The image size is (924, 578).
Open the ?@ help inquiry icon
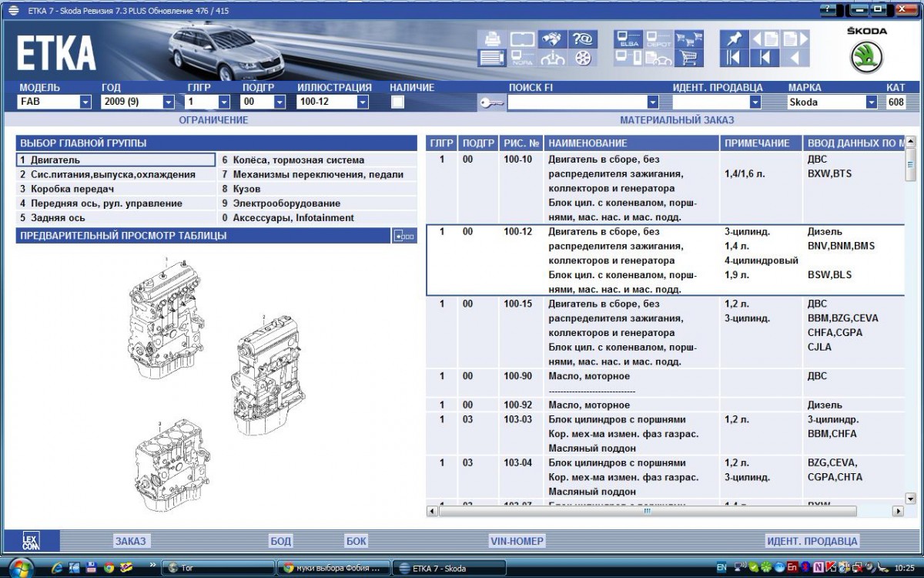coord(583,39)
